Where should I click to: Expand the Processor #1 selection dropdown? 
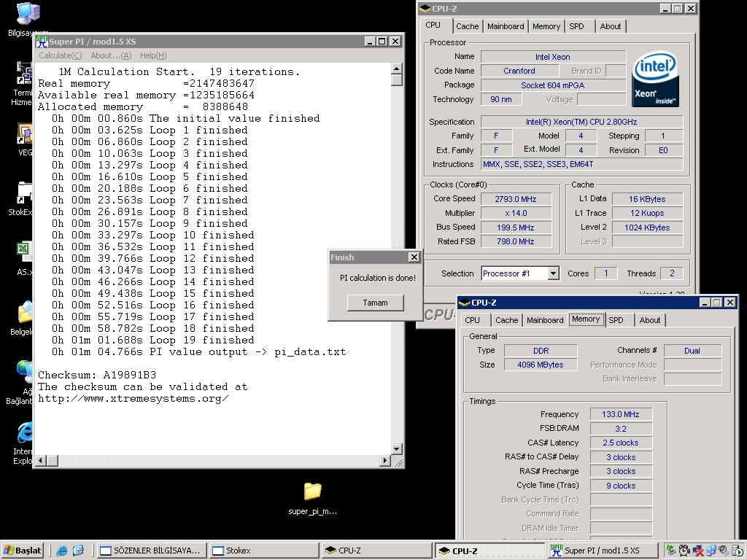(x=553, y=273)
